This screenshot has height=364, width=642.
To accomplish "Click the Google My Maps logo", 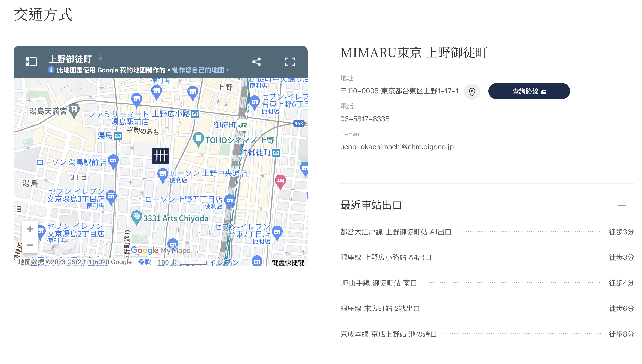I will click(160, 250).
